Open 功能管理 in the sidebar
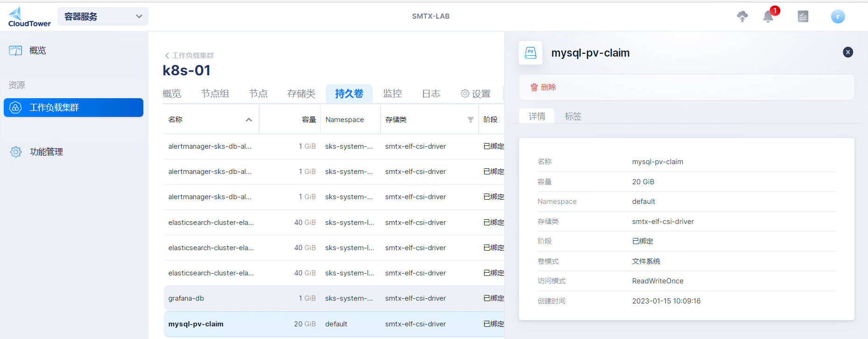This screenshot has height=339, width=868. tap(46, 152)
